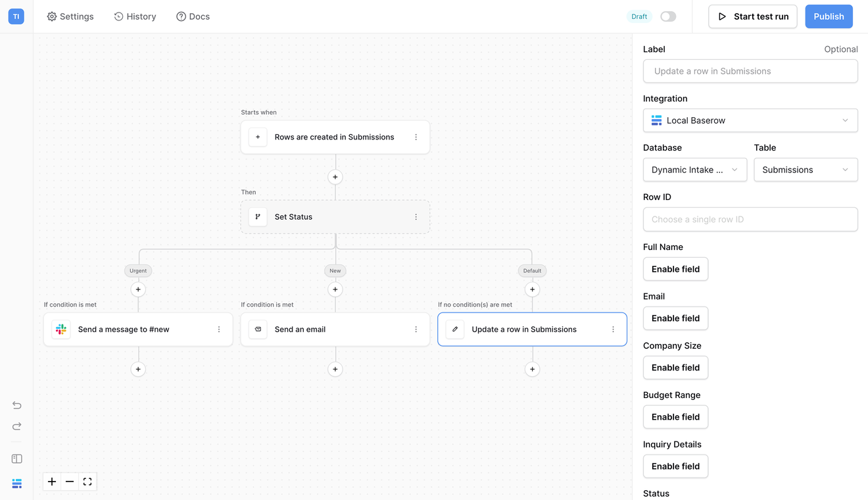The width and height of the screenshot is (868, 500).
Task: Zoom in on the workflow canvas
Action: [x=52, y=482]
